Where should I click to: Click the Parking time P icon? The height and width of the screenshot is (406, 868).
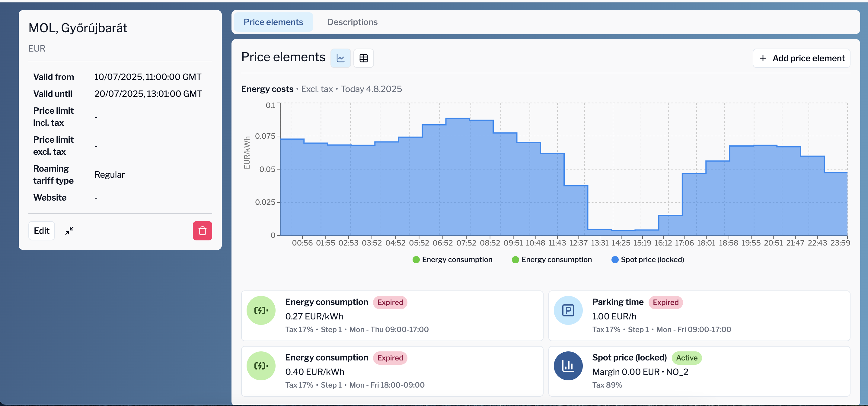[x=568, y=310]
